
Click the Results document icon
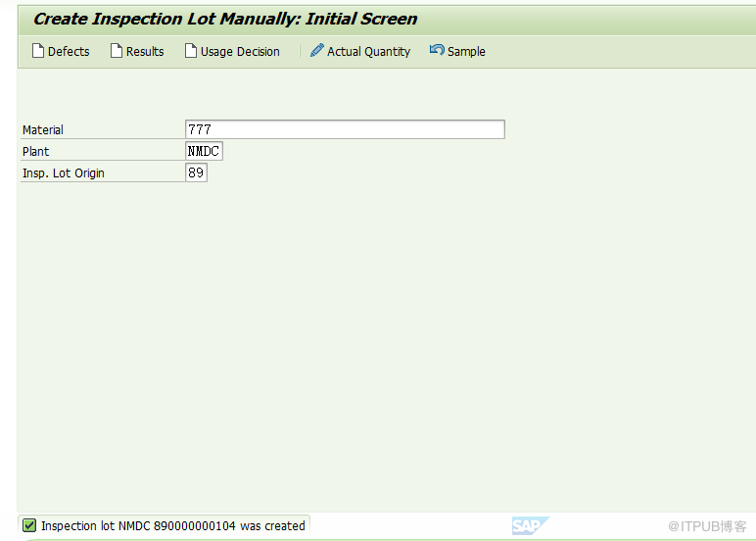click(x=117, y=51)
